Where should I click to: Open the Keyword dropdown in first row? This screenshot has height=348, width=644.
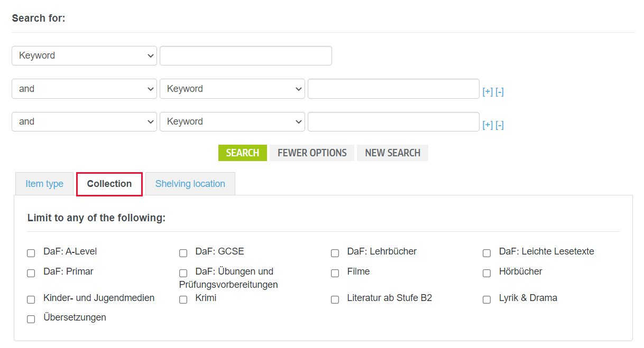[84, 56]
